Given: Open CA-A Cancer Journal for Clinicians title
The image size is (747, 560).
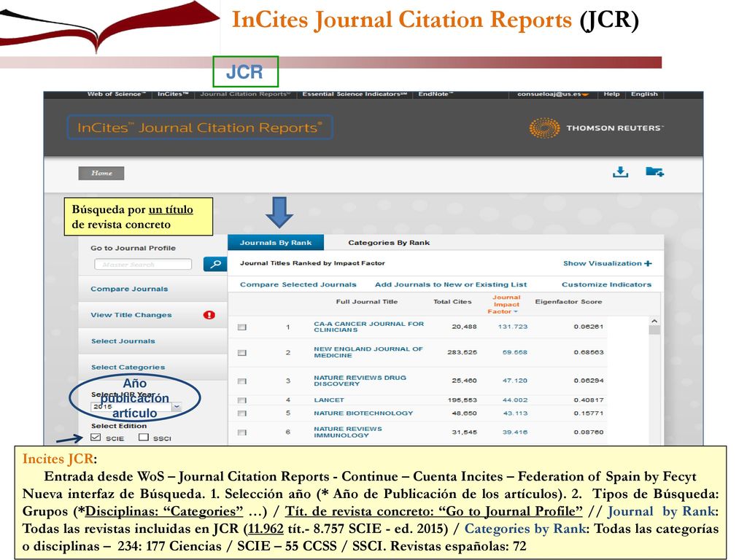Looking at the screenshot, I should tap(368, 327).
